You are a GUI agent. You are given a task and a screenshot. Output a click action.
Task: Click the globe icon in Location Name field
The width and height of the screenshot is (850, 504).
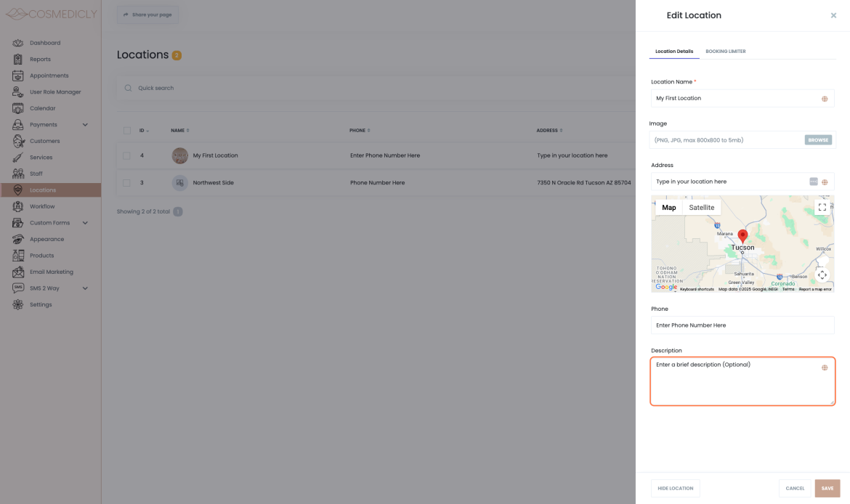(x=825, y=99)
